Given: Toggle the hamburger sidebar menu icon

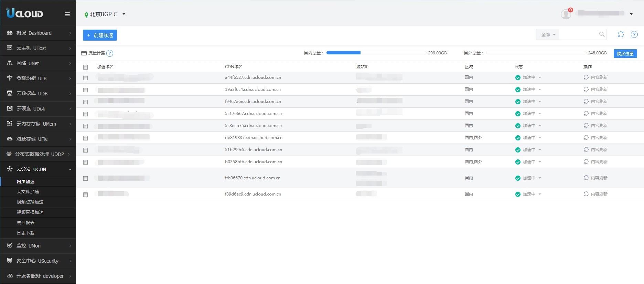Looking at the screenshot, I should [x=67, y=14].
